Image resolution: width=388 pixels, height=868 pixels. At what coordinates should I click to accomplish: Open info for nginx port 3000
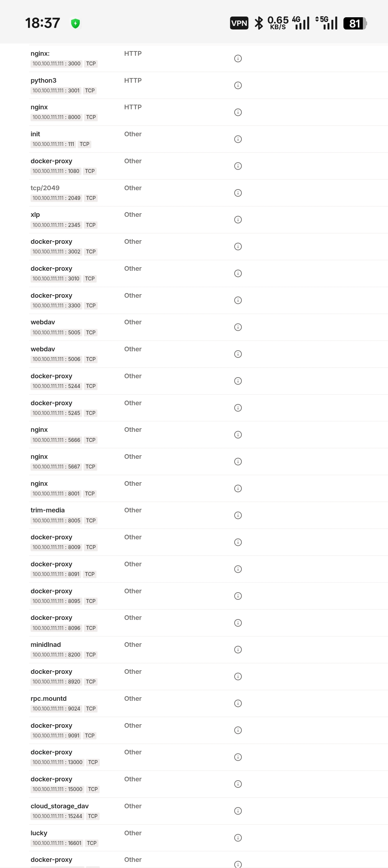[238, 58]
